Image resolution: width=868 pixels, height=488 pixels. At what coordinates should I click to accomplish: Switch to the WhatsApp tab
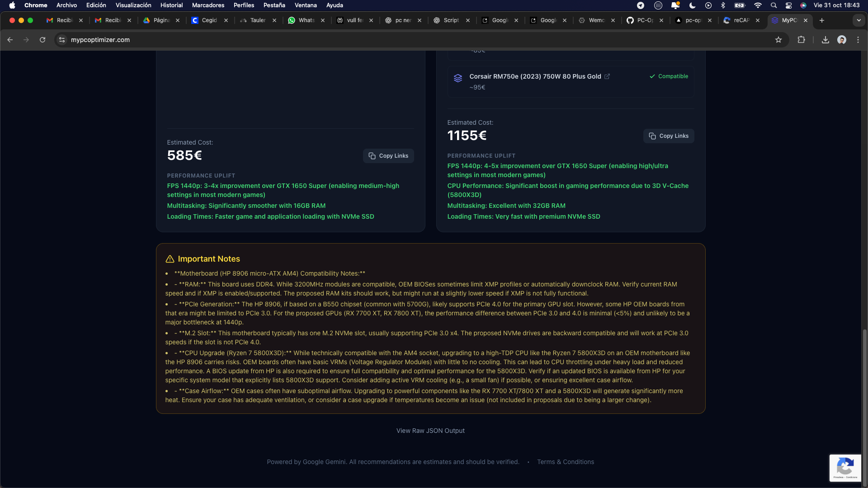coord(307,20)
